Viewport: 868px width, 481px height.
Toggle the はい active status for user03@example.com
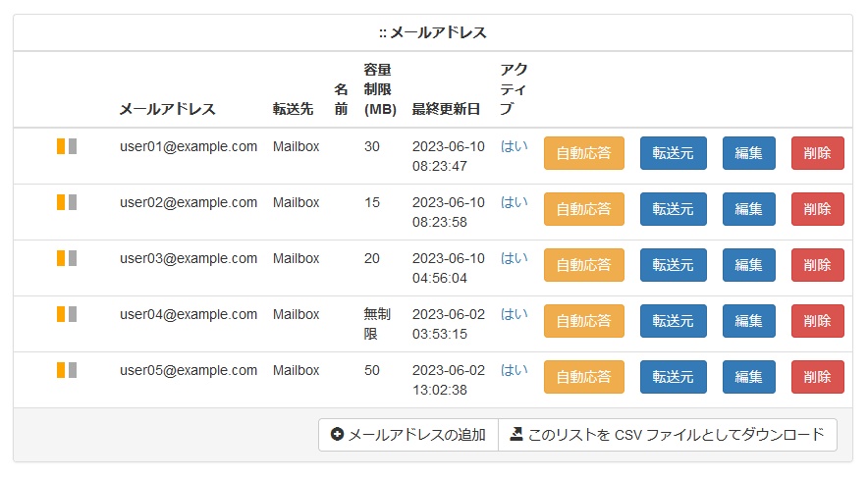coord(515,258)
